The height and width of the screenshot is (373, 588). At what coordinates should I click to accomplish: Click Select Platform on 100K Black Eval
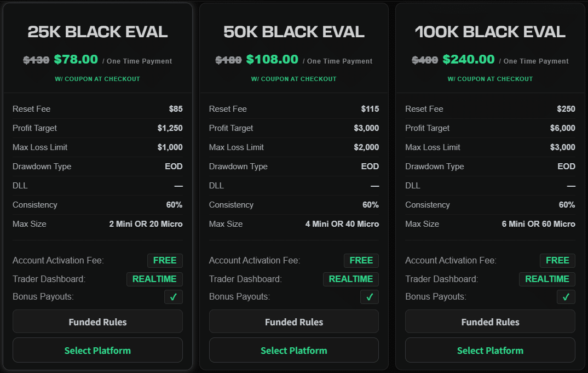(x=490, y=351)
